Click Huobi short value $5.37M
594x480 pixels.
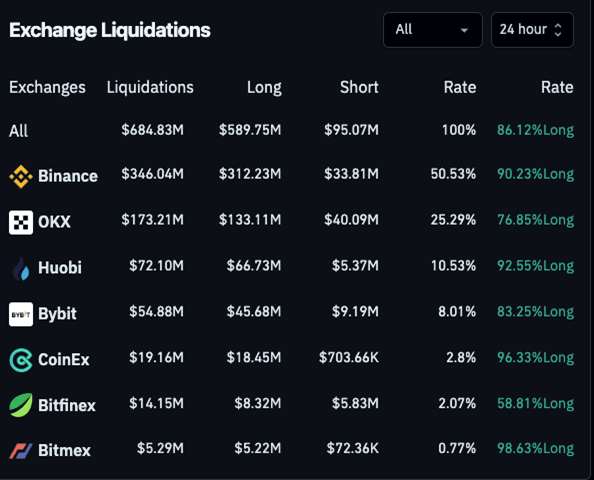(355, 266)
